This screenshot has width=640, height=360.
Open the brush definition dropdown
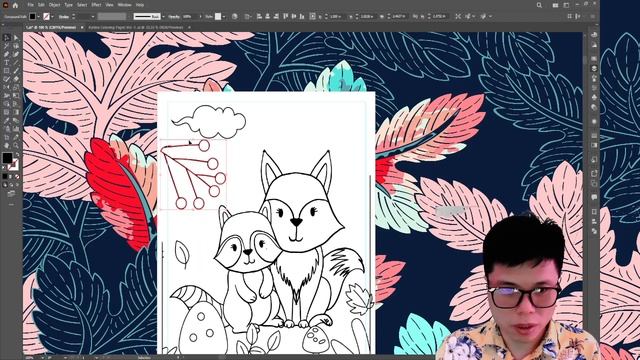(x=163, y=16)
